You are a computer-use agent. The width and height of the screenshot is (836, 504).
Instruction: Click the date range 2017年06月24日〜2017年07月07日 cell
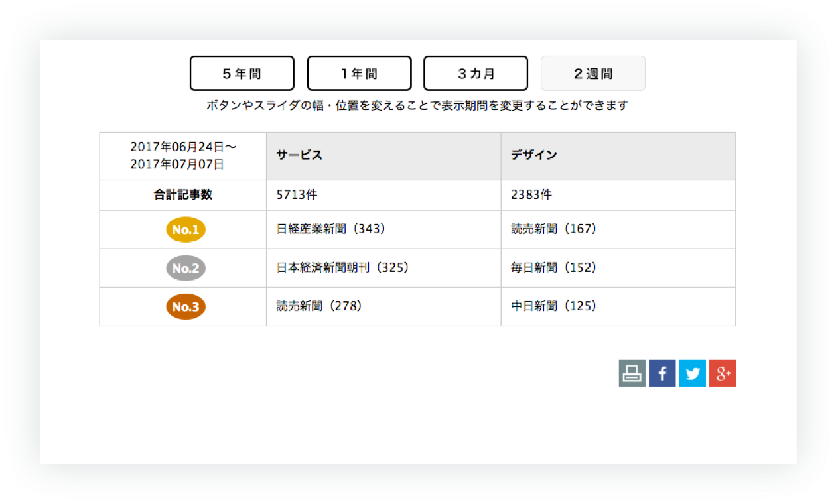183,156
